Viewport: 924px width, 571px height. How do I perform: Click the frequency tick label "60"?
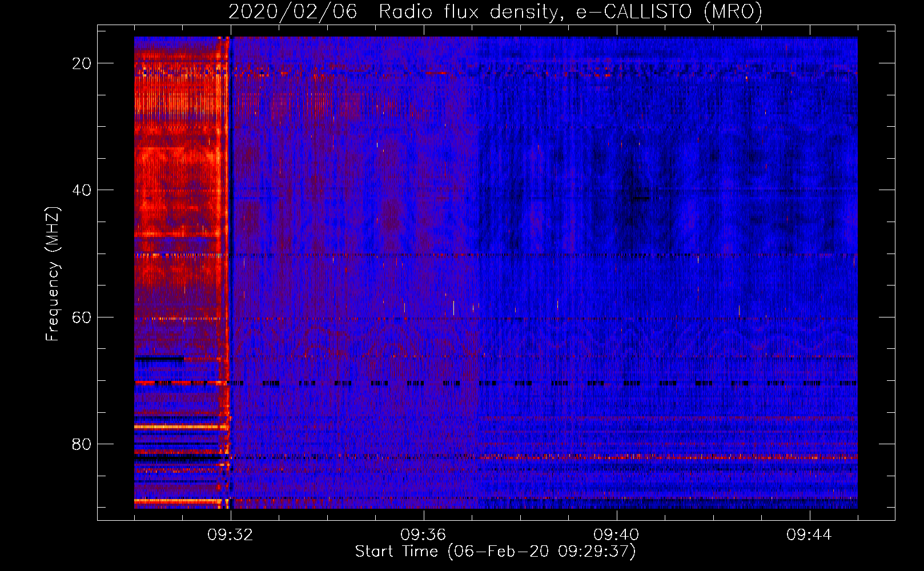click(x=82, y=317)
